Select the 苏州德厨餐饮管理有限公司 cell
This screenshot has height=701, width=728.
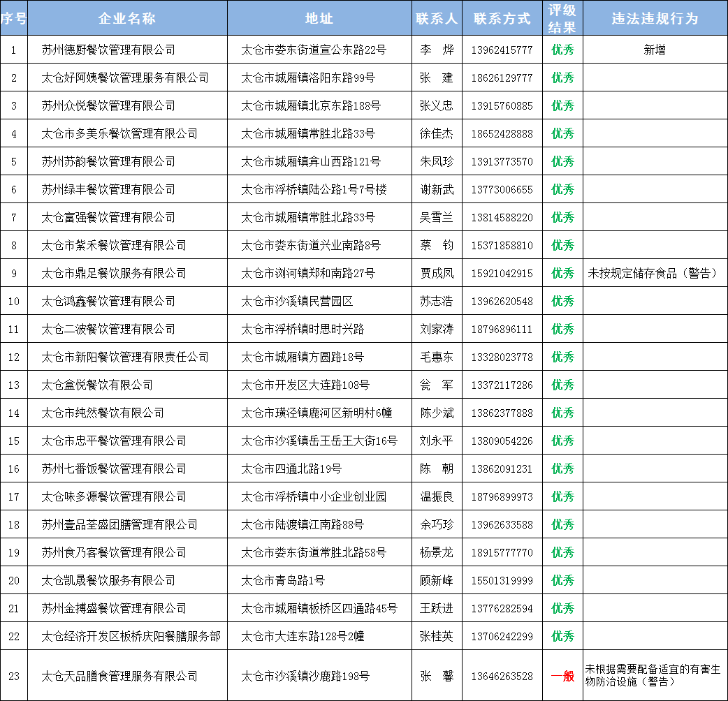[x=108, y=50]
